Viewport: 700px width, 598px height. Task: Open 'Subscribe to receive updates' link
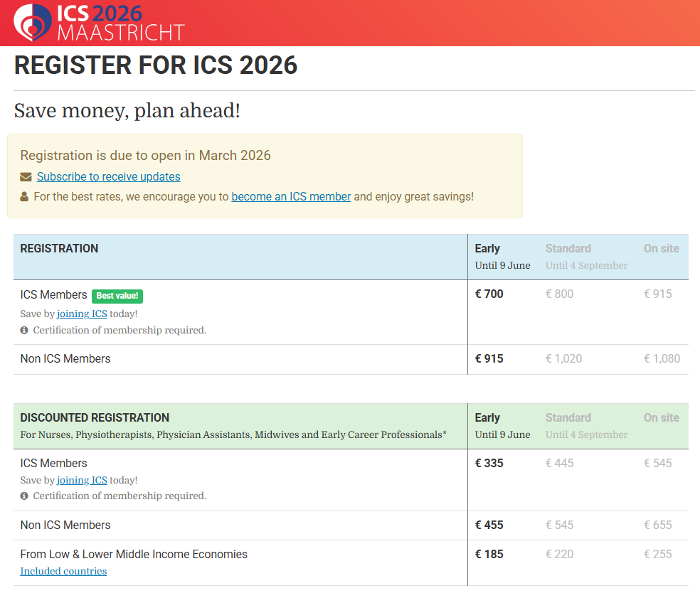coord(108,177)
